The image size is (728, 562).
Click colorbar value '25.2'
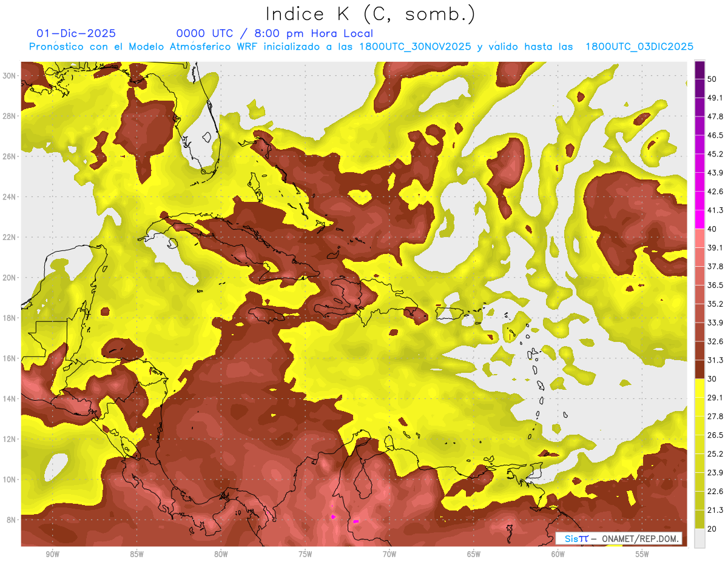pos(715,454)
